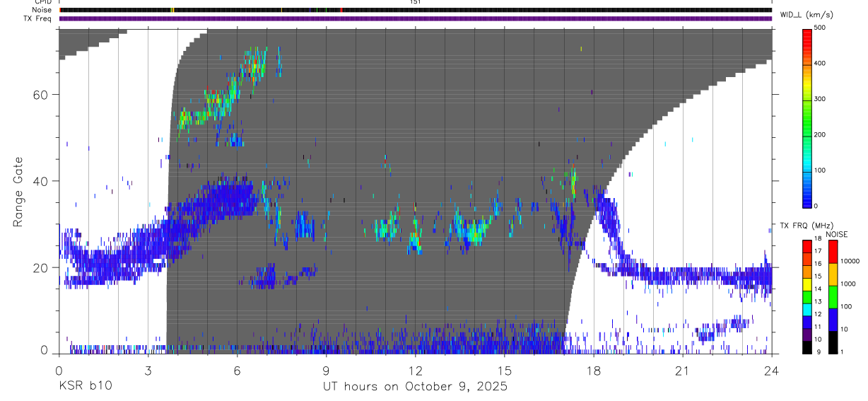Click the KSR b10 radar beam label
The width and height of the screenshot is (868, 401).
84,386
